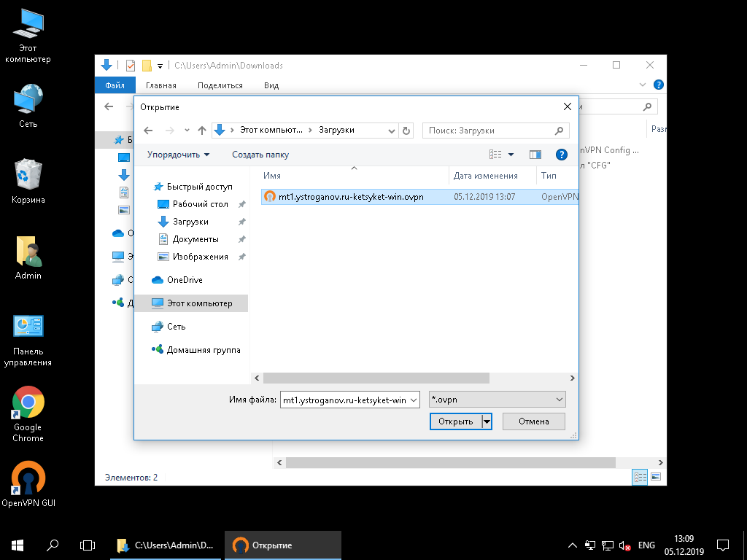Toggle the preview pane in dialog
This screenshot has width=747, height=560.
(535, 155)
